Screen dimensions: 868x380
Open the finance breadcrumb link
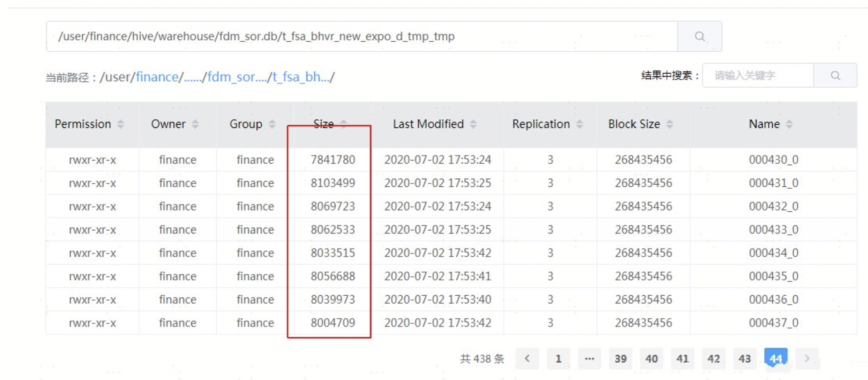click(x=157, y=77)
